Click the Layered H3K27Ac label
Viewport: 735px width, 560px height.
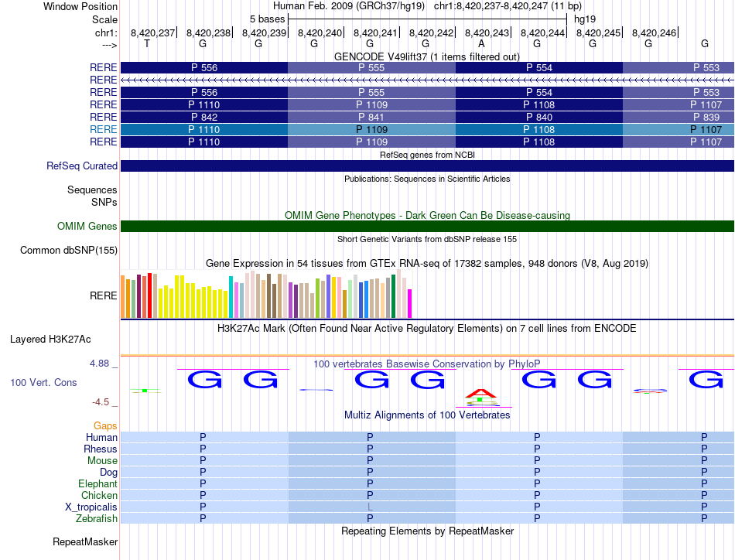point(50,340)
